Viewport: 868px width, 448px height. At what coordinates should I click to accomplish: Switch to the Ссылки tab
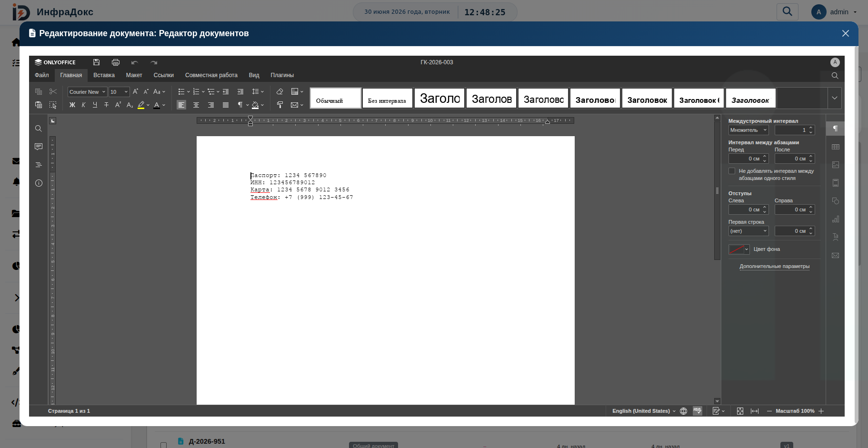[x=163, y=75]
